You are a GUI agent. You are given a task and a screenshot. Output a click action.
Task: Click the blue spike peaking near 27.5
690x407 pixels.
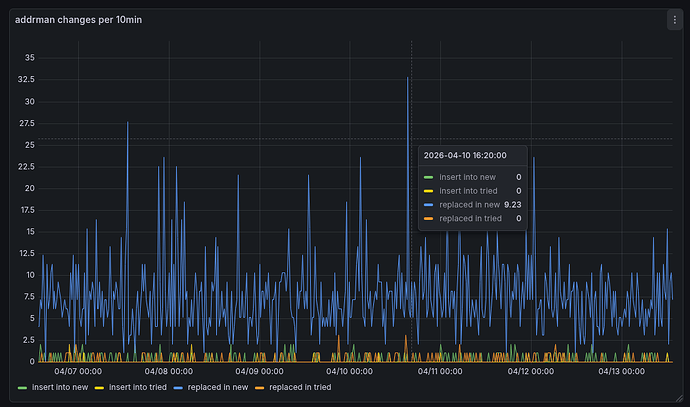pos(127,124)
